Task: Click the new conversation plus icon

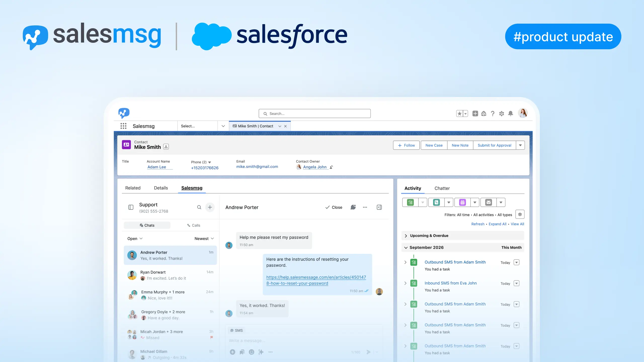Action: pos(210,207)
